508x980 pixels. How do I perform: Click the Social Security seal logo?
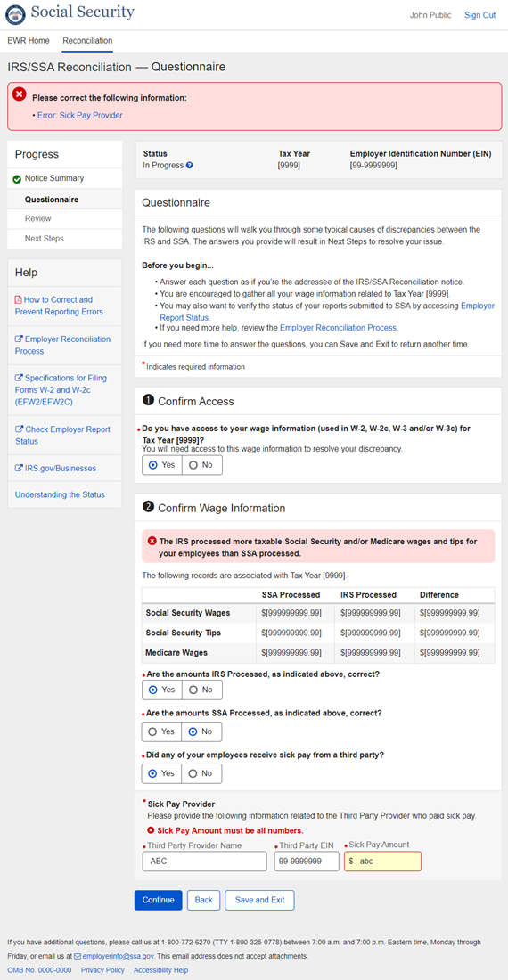pos(15,13)
